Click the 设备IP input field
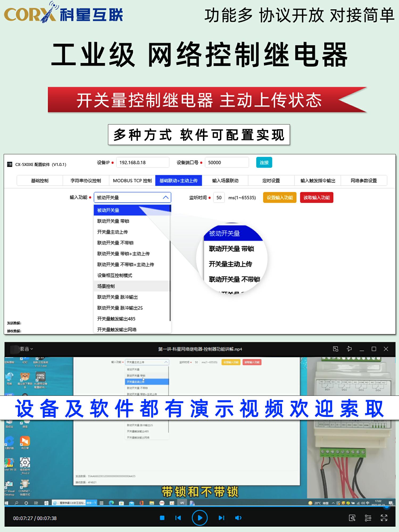The image size is (399, 532). (143, 163)
